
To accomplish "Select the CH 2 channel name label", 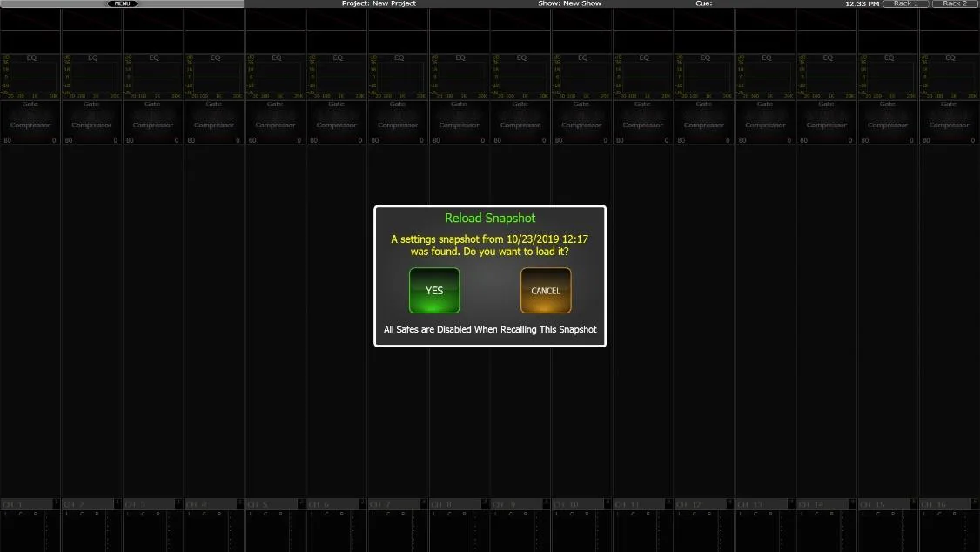I will (x=88, y=504).
